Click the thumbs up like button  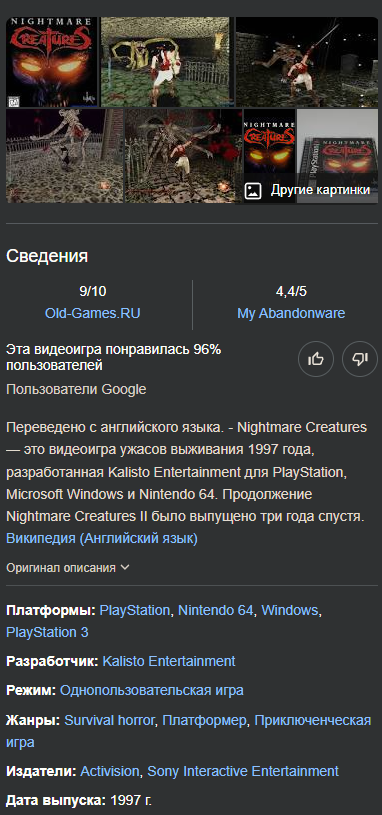pos(315,359)
